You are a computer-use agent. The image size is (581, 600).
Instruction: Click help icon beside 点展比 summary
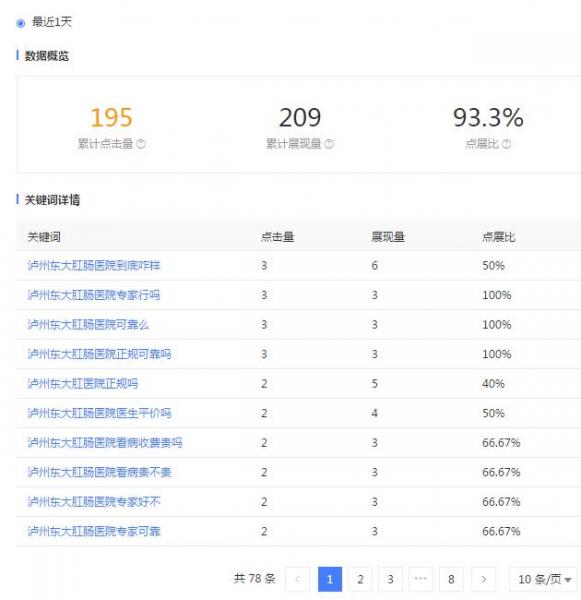[x=506, y=144]
